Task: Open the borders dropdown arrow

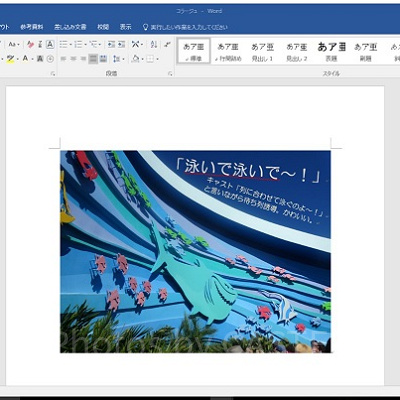Action: pyautogui.click(x=158, y=59)
